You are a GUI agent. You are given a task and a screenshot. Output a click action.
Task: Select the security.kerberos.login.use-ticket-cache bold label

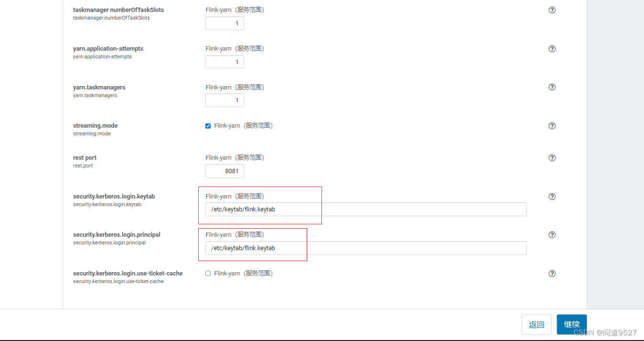coord(128,274)
